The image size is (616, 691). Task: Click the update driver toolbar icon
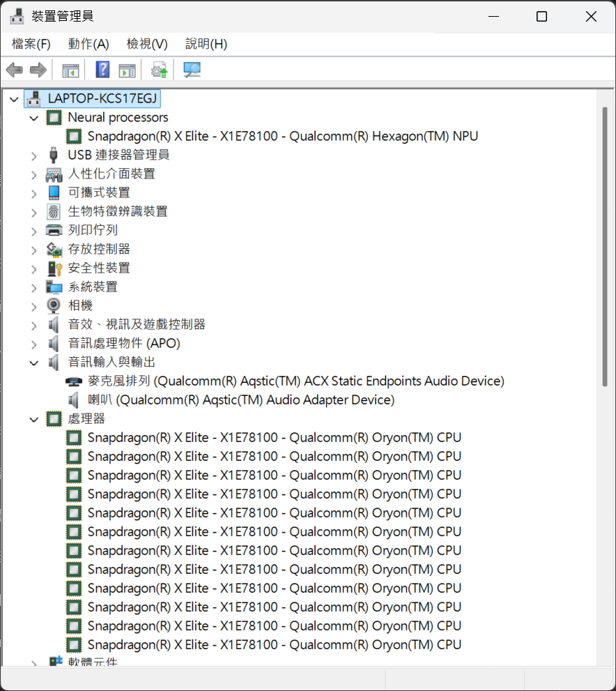tap(160, 70)
